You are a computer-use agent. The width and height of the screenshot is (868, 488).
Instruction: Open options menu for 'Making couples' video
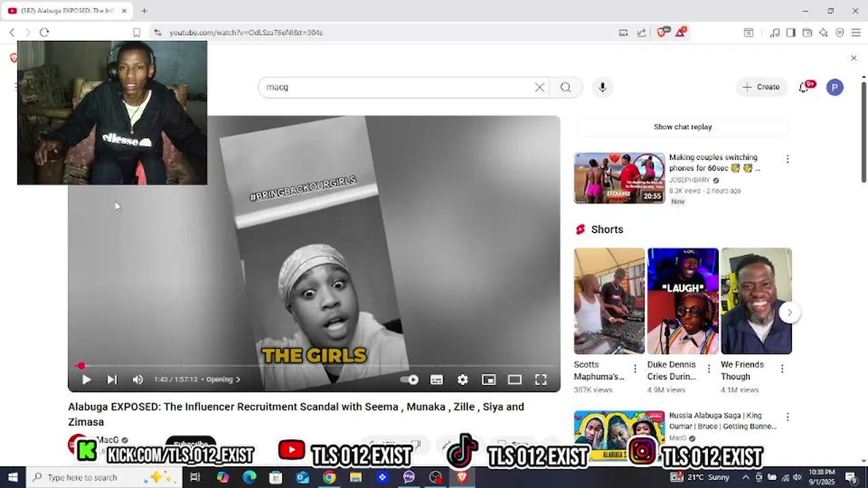click(787, 159)
